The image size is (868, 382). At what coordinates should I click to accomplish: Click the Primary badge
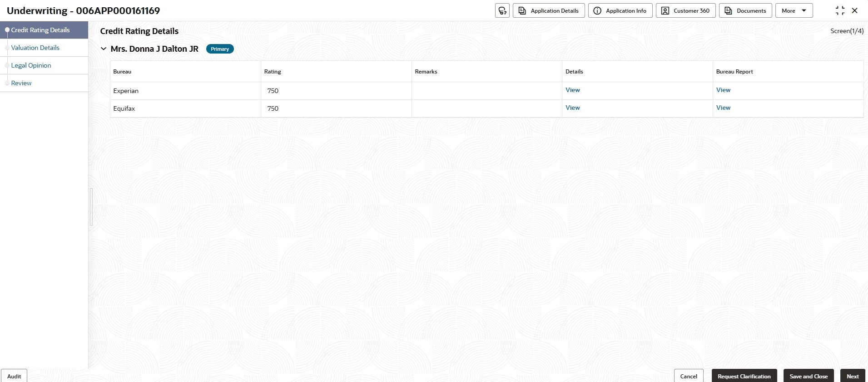[x=220, y=49]
